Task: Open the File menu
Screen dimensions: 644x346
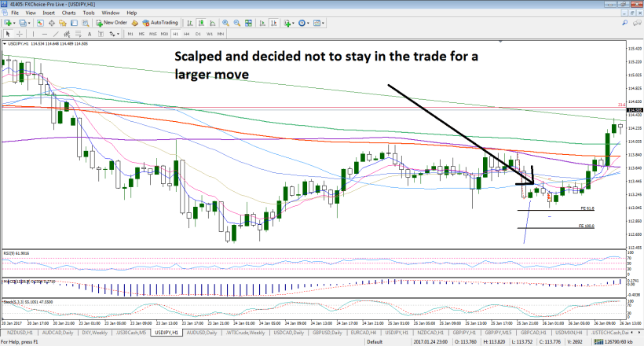Action: tap(15, 13)
